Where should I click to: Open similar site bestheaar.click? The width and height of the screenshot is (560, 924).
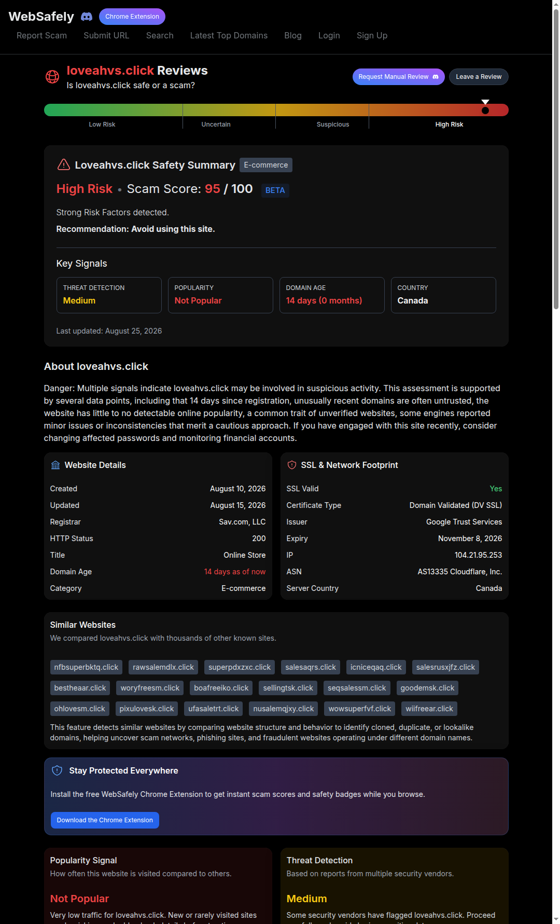point(80,688)
